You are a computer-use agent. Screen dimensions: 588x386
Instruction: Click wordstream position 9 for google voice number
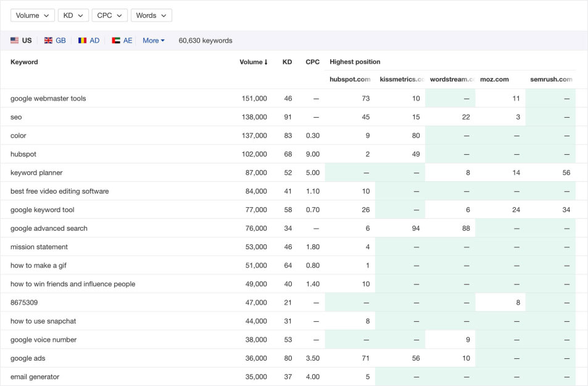(x=468, y=340)
